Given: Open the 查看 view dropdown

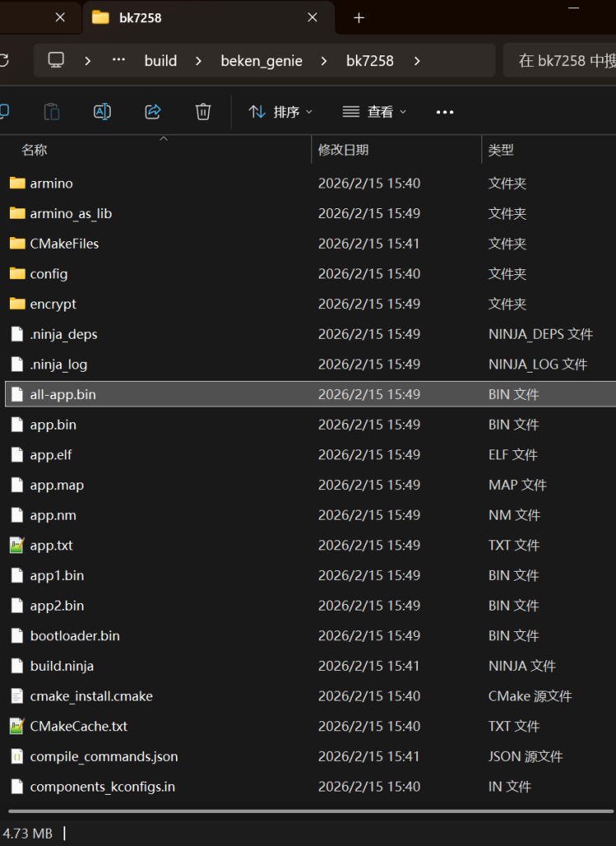Looking at the screenshot, I should pos(374,112).
